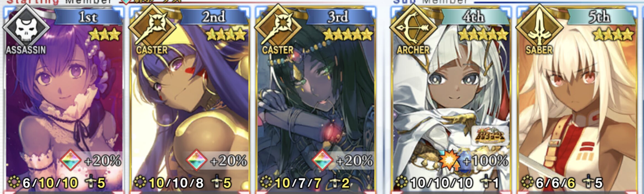Select the 1st slot banner label
Viewport: 644px width, 194px height.
[88, 17]
